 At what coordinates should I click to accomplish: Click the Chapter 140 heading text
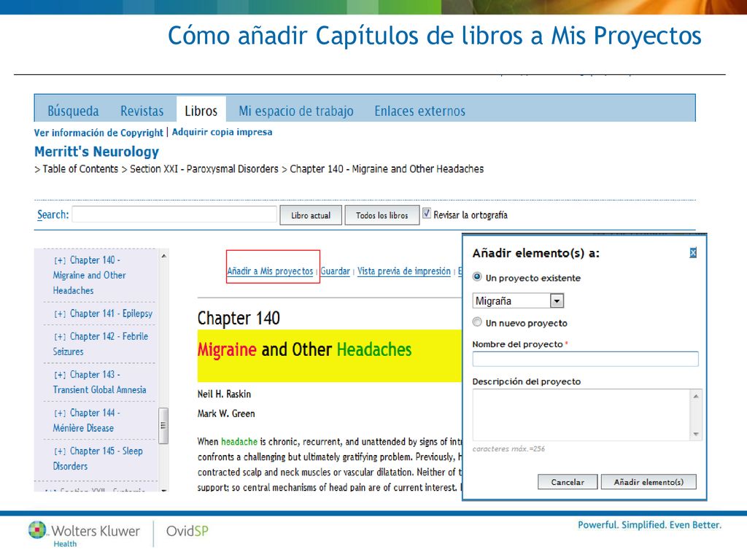tap(239, 318)
